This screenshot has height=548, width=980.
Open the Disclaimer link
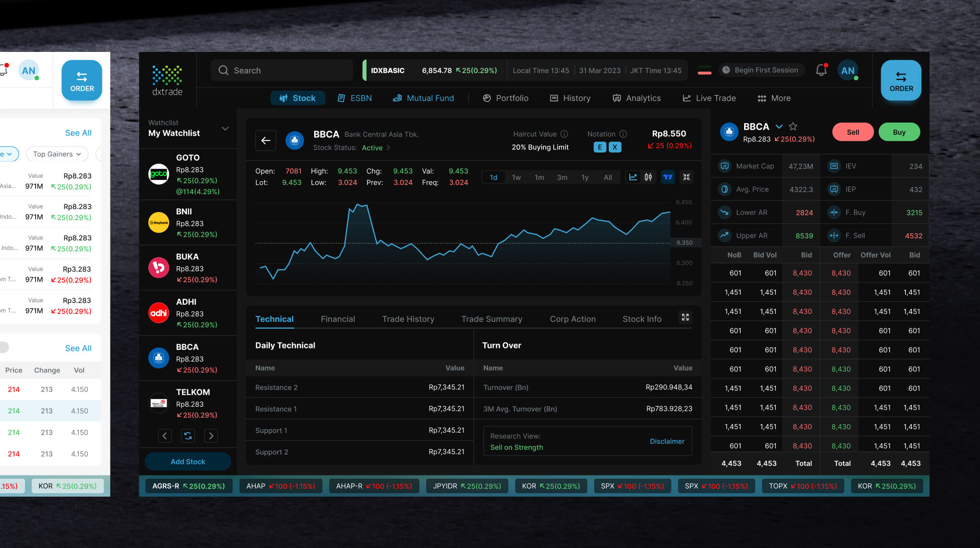pyautogui.click(x=667, y=441)
